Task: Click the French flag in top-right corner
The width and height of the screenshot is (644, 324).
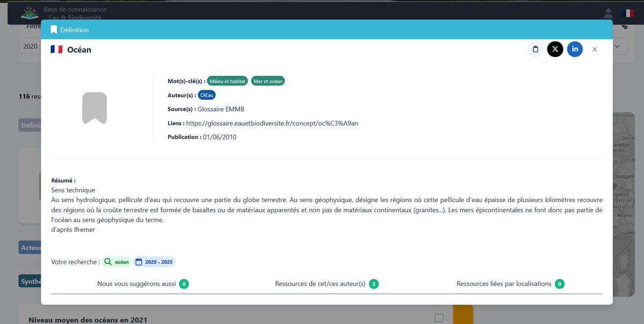Action: 627,12
